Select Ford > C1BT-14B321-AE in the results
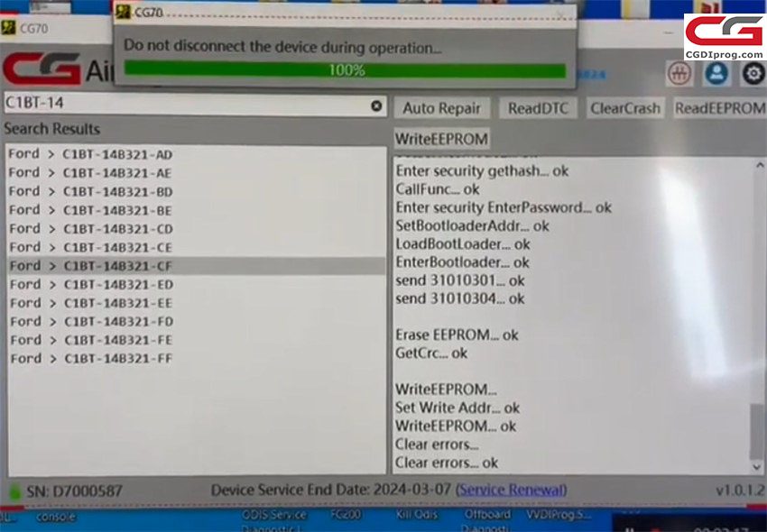 197,173
